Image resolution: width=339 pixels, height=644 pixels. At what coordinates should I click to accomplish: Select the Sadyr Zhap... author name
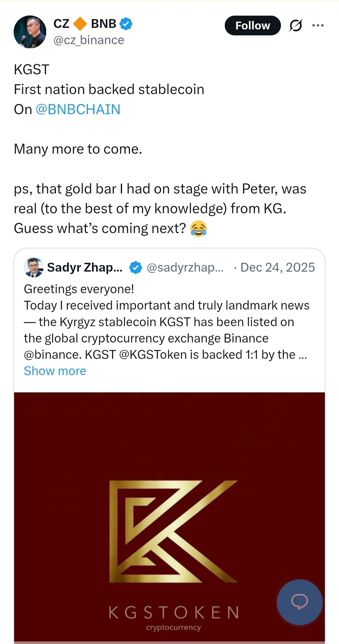(85, 268)
